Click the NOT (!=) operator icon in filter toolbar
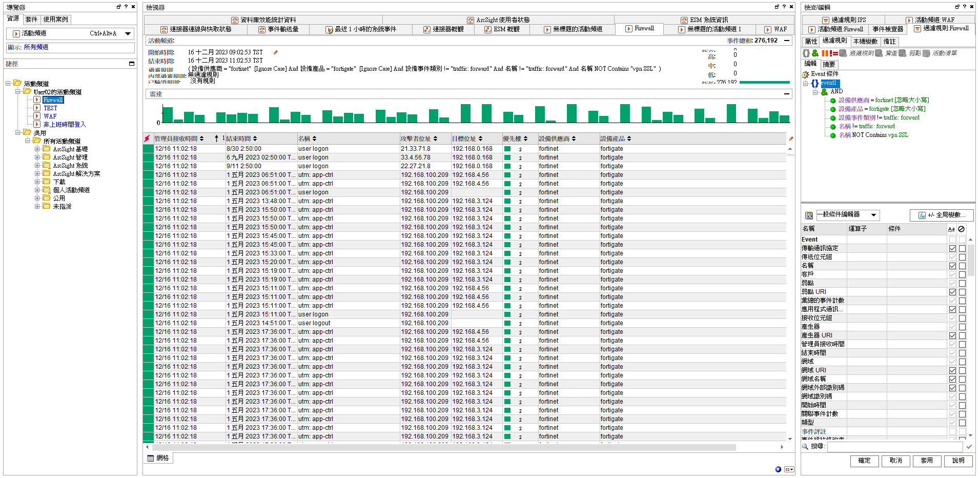Viewport: 980px width, 478px height. coord(833,53)
